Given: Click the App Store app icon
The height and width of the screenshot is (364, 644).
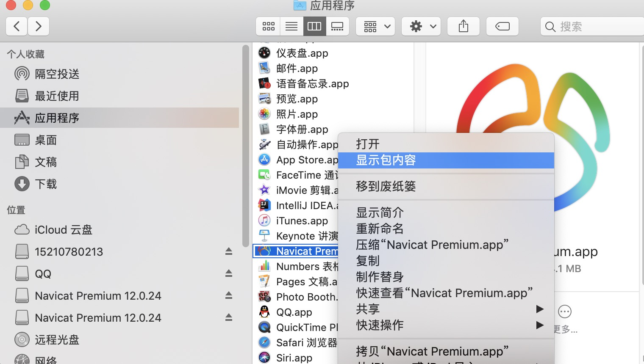Looking at the screenshot, I should tap(264, 160).
